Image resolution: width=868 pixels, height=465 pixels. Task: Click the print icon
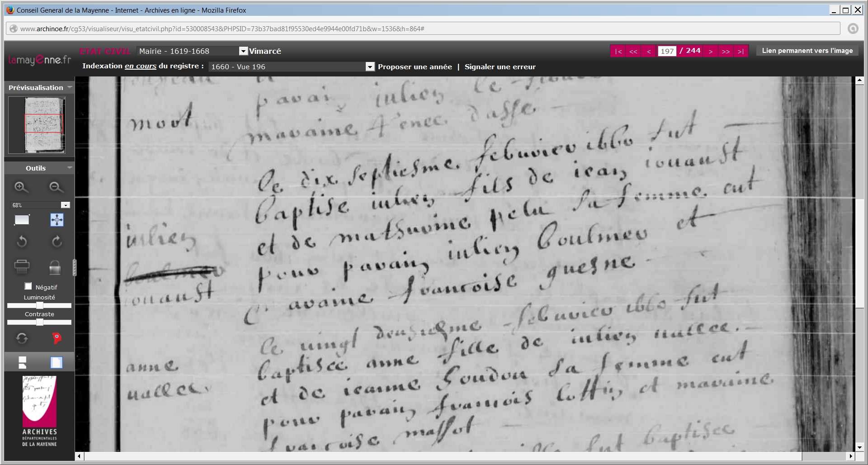[22, 266]
